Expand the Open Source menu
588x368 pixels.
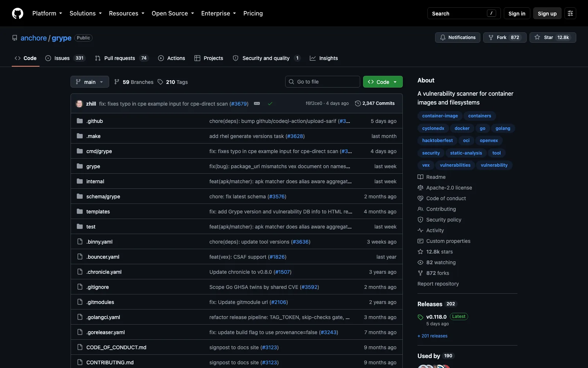click(173, 13)
